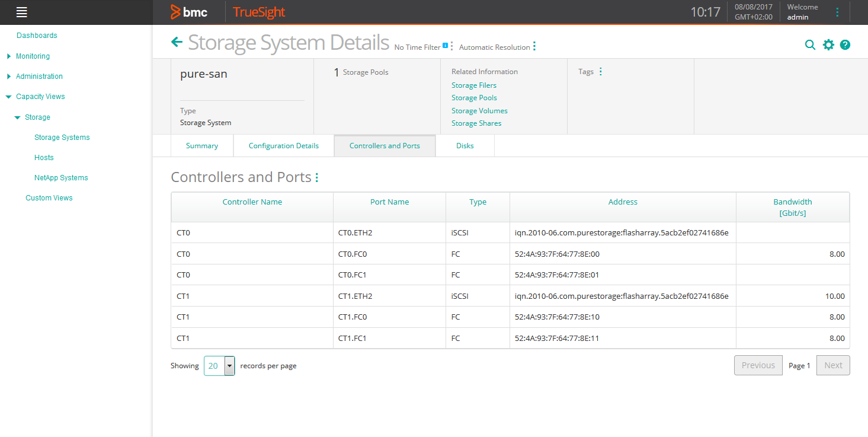Open search with the magnifier icon
Screen dimensions: 868x437
coord(810,44)
